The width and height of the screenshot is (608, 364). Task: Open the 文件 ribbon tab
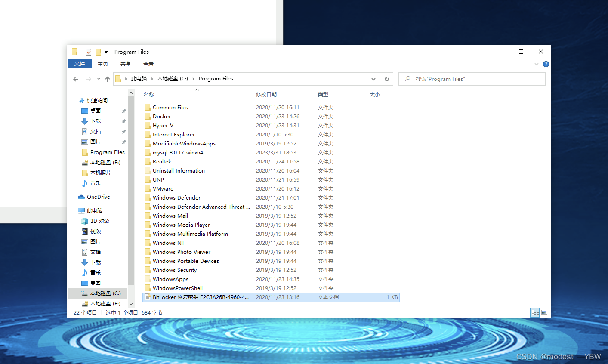click(x=80, y=64)
